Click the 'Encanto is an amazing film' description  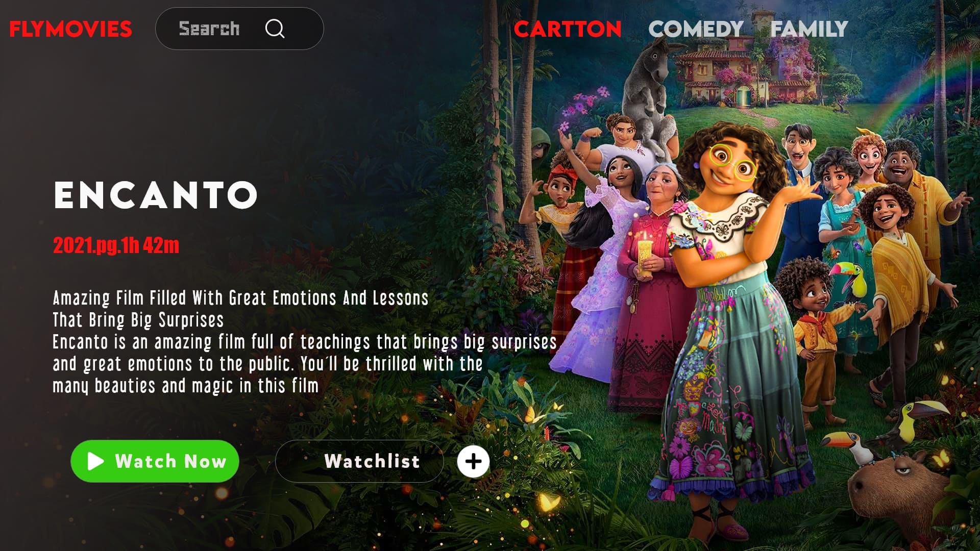[305, 364]
